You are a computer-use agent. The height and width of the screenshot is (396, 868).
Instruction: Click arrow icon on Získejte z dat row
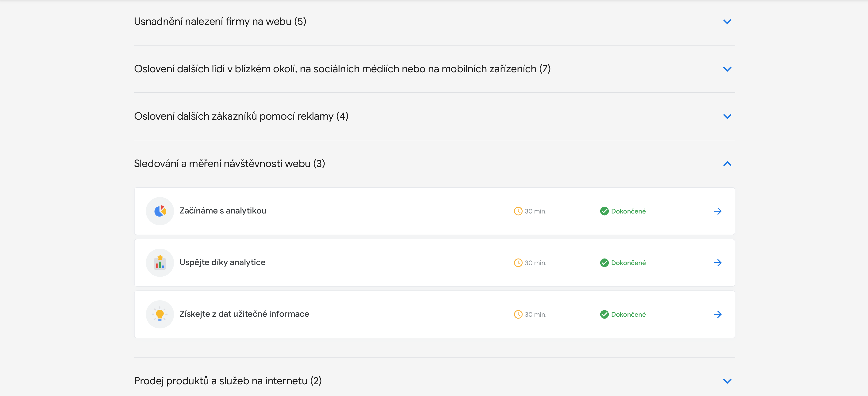point(718,314)
